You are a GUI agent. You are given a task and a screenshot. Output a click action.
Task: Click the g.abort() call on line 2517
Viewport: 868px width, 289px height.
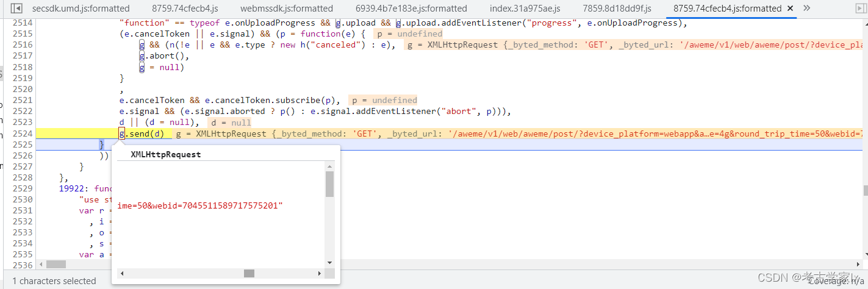click(163, 56)
